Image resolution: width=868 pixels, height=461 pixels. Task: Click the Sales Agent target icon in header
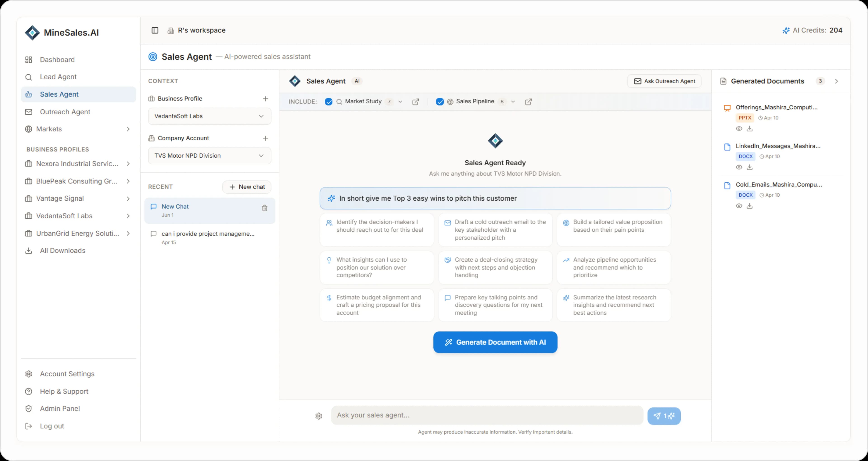click(x=153, y=57)
